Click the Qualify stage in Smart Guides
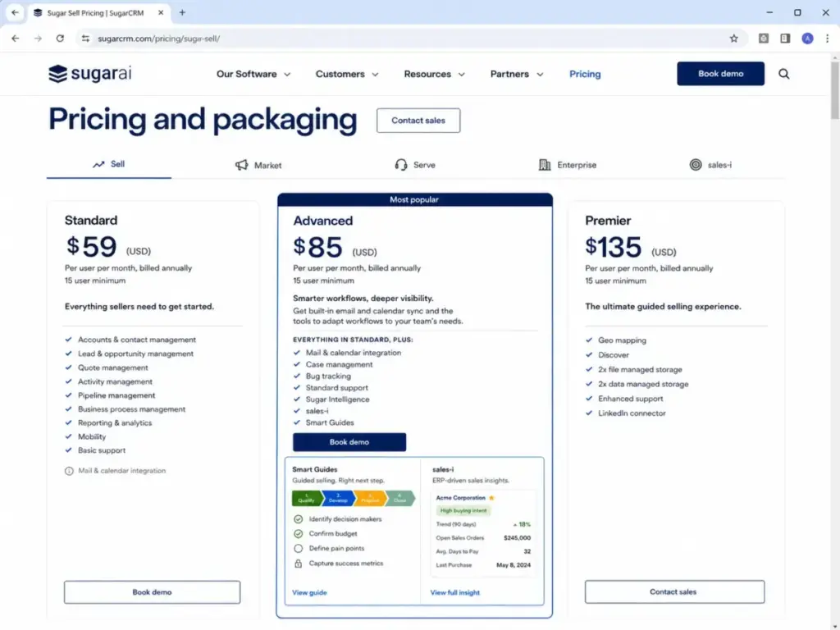 point(307,498)
